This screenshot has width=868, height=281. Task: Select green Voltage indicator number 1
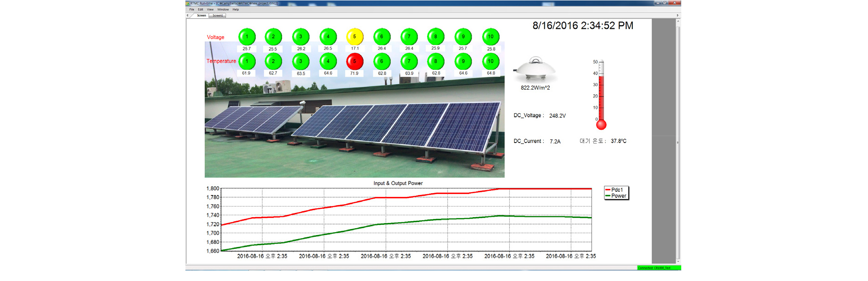pyautogui.click(x=247, y=37)
